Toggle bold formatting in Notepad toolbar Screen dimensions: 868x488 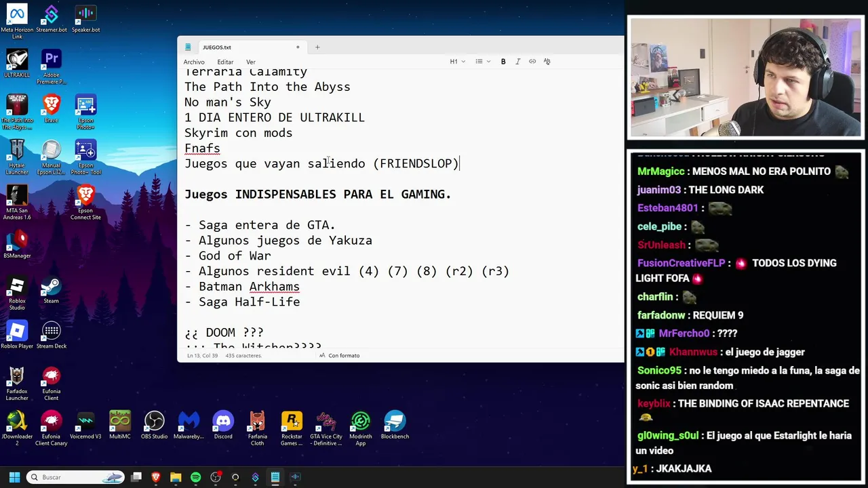[x=503, y=62]
